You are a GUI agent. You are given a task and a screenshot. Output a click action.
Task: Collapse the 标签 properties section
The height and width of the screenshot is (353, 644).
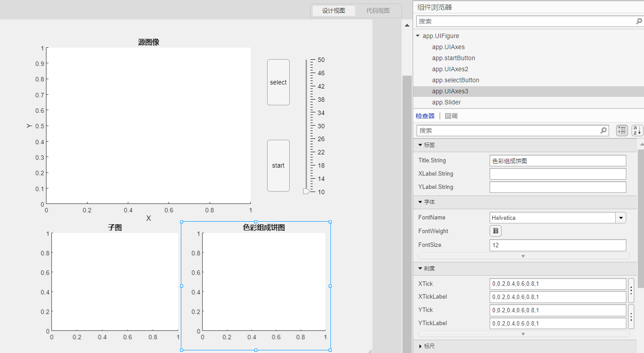coord(420,145)
